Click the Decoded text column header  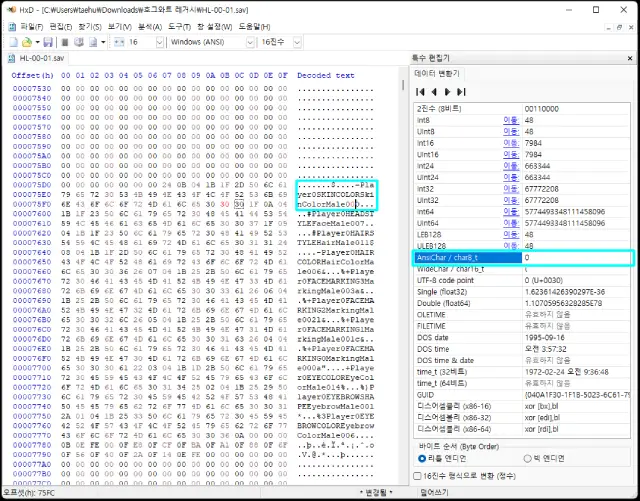pos(325,76)
